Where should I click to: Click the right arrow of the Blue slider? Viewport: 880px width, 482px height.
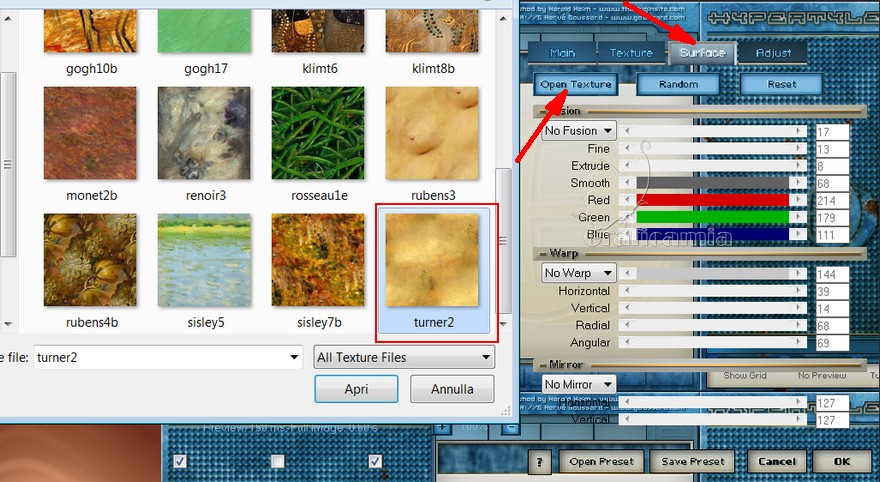tap(798, 234)
